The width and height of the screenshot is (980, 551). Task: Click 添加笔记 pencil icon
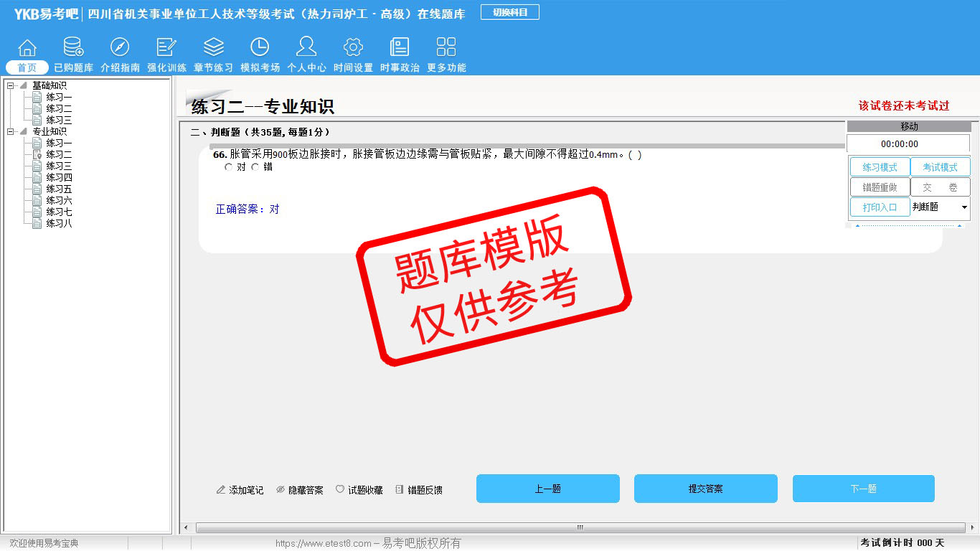tap(221, 490)
